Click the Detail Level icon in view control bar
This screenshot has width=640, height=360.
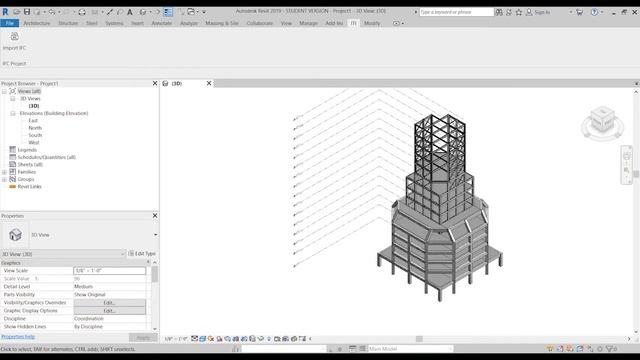coord(194,338)
